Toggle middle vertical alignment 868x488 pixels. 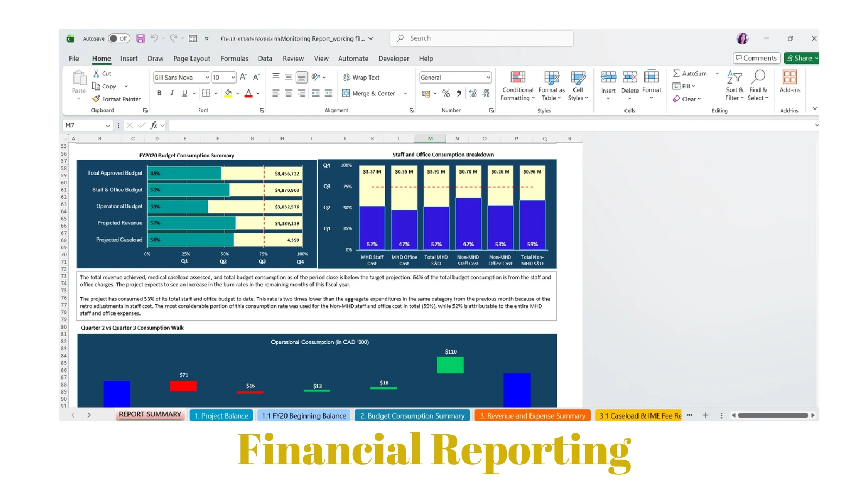pos(289,77)
